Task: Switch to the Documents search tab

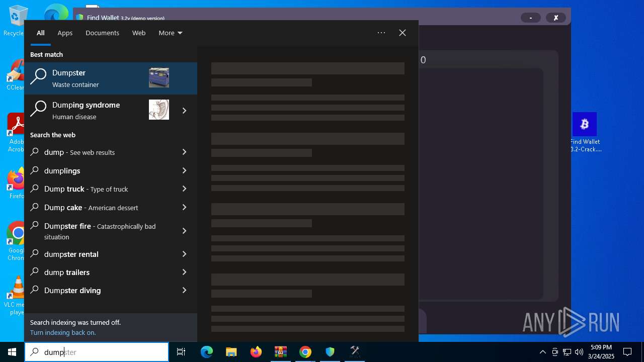Action: tap(102, 33)
